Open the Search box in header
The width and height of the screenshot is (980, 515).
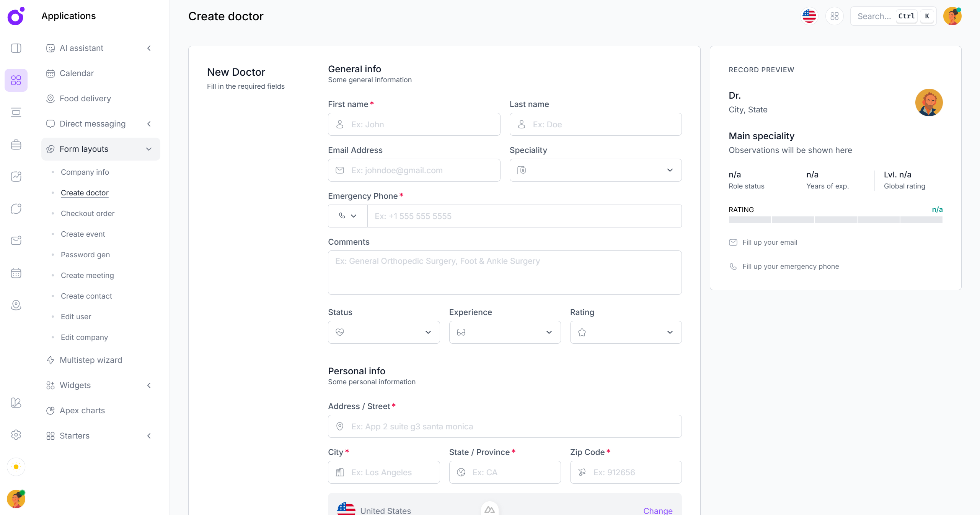point(874,16)
